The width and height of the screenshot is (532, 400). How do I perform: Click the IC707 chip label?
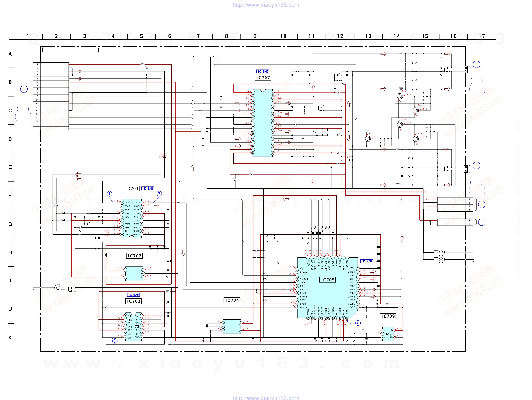pyautogui.click(x=263, y=78)
